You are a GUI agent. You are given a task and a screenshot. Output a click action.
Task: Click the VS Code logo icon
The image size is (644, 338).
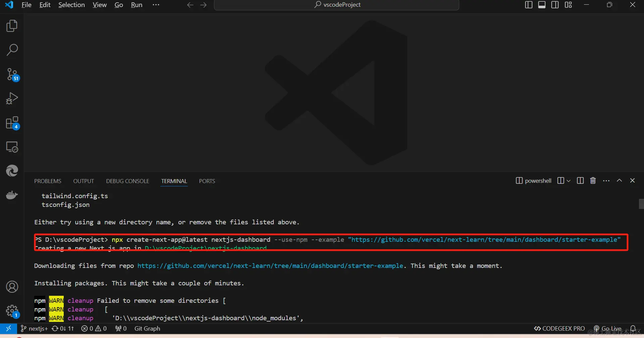coord(9,5)
